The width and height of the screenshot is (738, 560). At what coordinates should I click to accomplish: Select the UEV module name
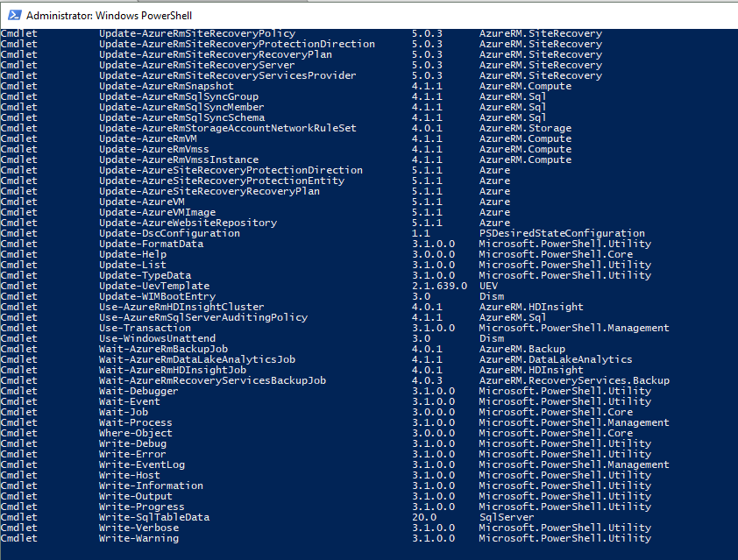[x=488, y=286]
